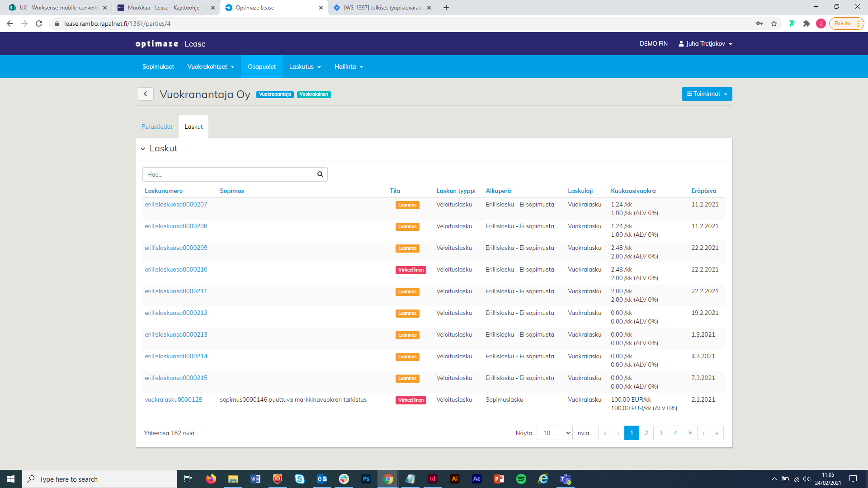The width and height of the screenshot is (868, 488).
Task: Expand the Vuokrakohteet menu
Action: 211,67
